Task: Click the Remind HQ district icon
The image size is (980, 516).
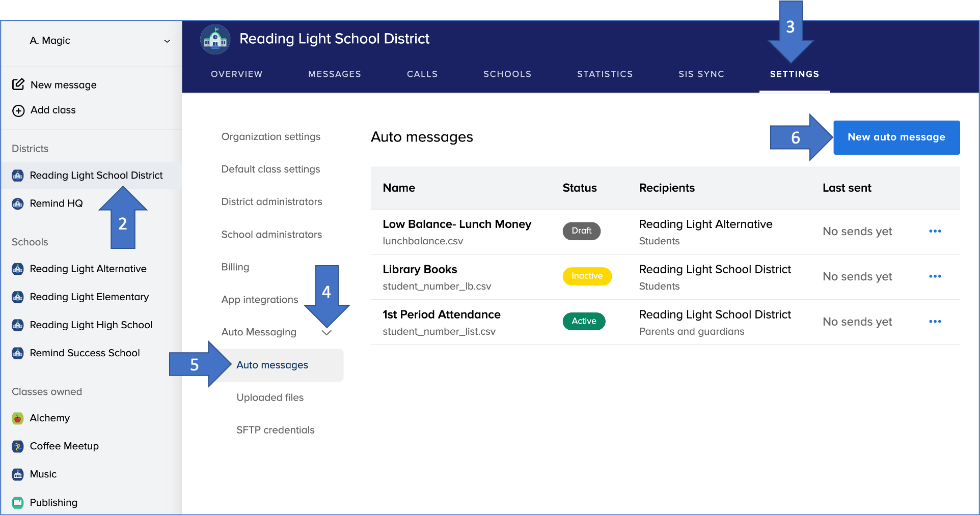Action: [x=18, y=204]
